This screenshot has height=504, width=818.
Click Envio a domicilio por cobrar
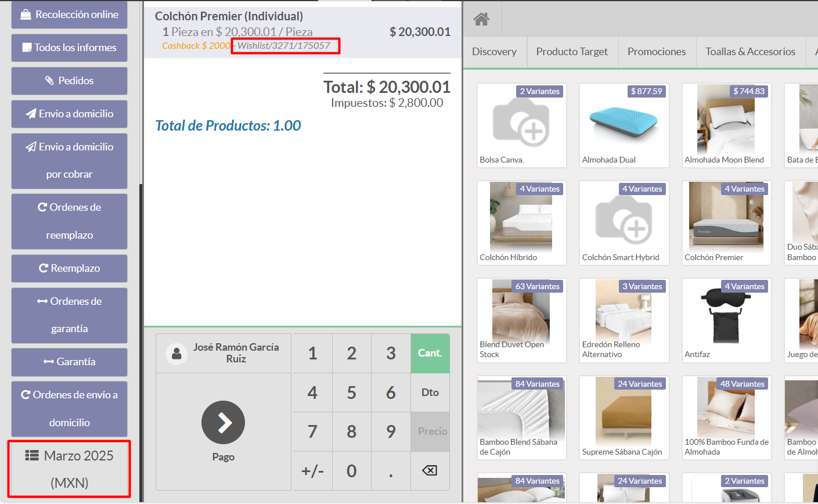click(x=69, y=161)
